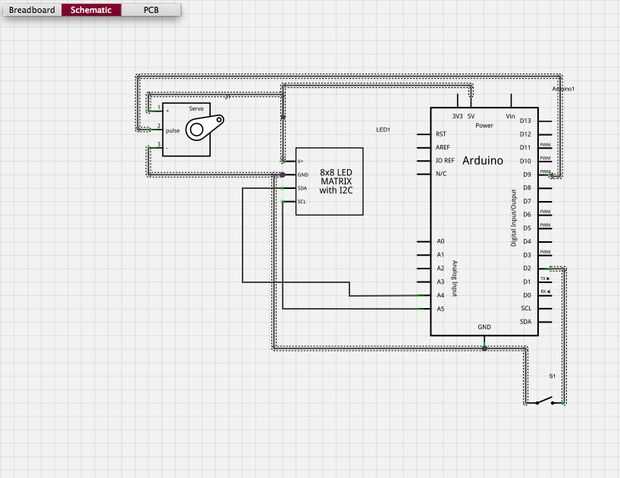The width and height of the screenshot is (620, 478).
Task: Open the PCB view tab
Action: point(151,10)
